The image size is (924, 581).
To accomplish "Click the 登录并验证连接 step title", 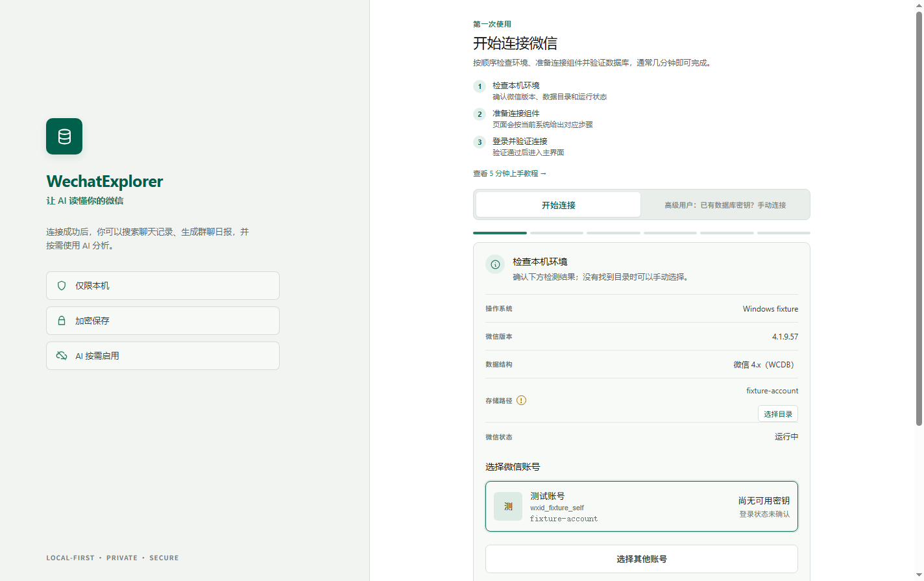I will (x=520, y=141).
